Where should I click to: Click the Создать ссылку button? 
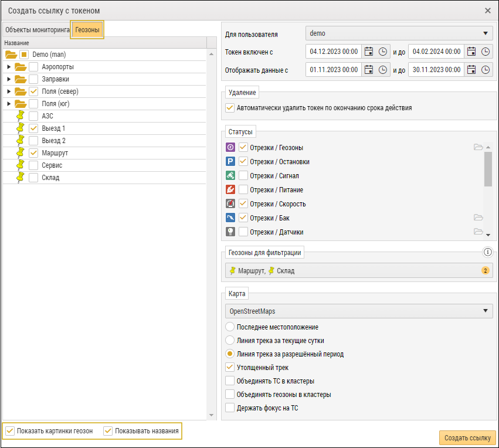pyautogui.click(x=467, y=438)
